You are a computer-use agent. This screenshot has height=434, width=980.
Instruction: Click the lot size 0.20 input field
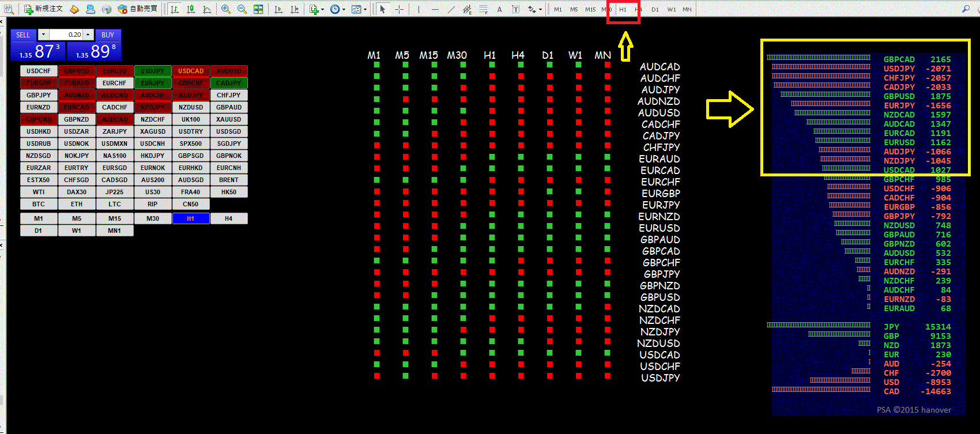pos(66,35)
